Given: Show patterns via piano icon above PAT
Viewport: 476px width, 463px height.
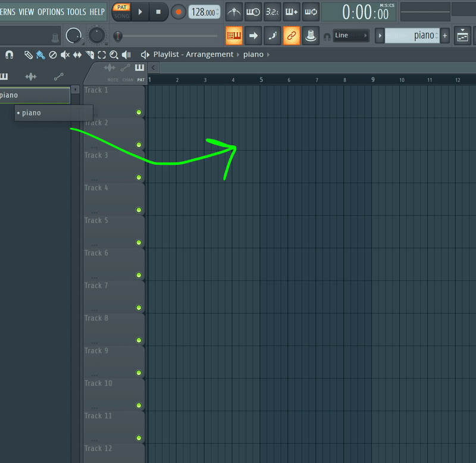Looking at the screenshot, I should pos(140,67).
